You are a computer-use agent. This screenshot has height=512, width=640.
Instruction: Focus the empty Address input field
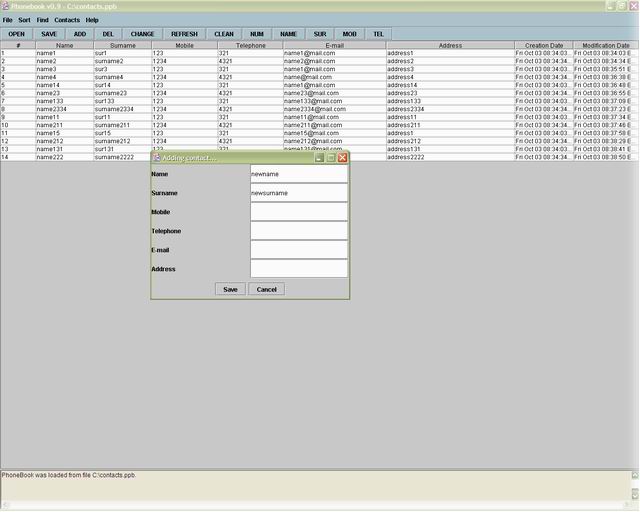pyautogui.click(x=299, y=269)
